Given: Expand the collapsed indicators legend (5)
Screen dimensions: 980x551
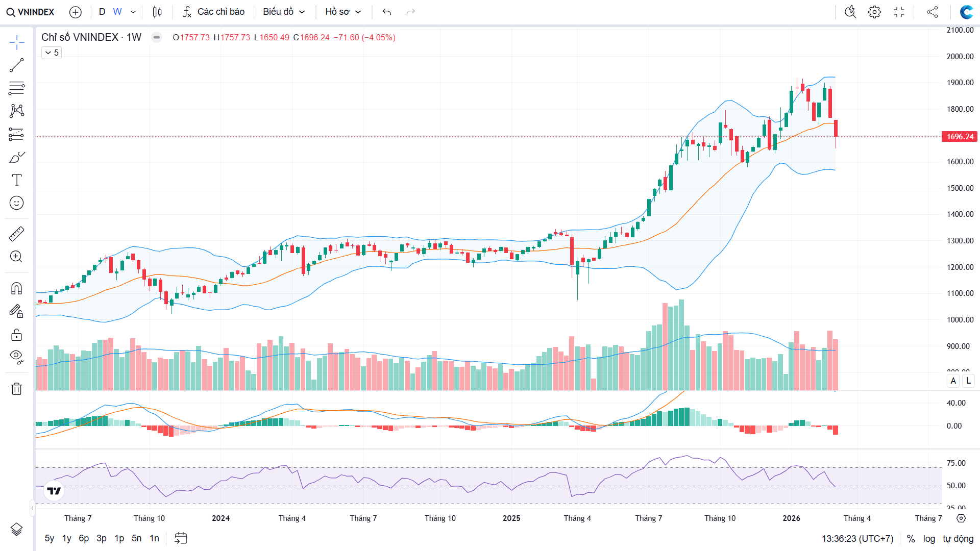Looking at the screenshot, I should click(x=52, y=53).
